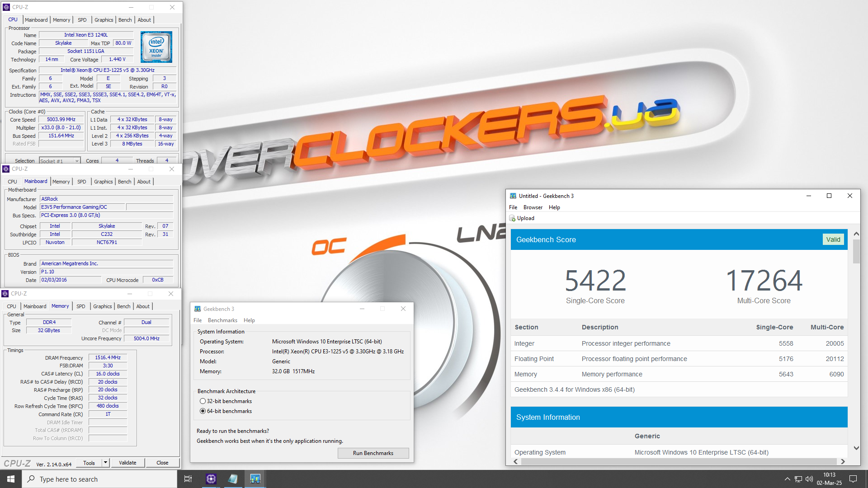868x488 pixels.
Task: Open CPU-Z from the taskbar icon
Action: tap(211, 479)
